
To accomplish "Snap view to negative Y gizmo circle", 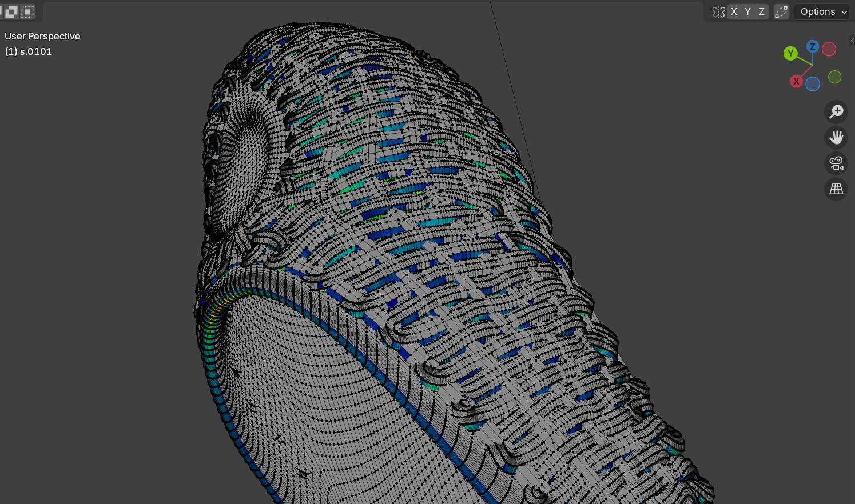I will tap(834, 77).
